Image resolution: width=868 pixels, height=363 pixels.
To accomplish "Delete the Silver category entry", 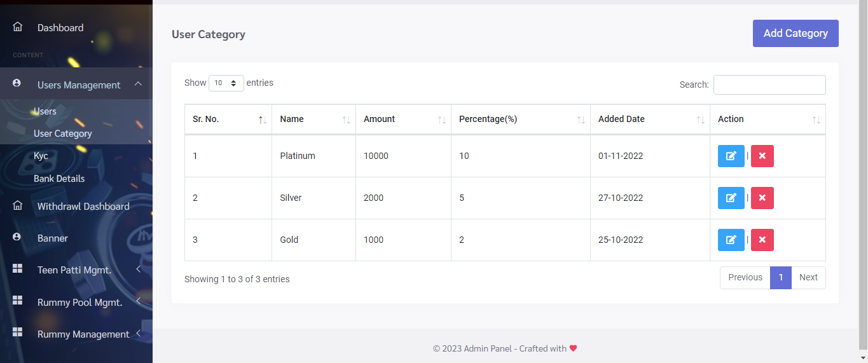I will pyautogui.click(x=762, y=198).
